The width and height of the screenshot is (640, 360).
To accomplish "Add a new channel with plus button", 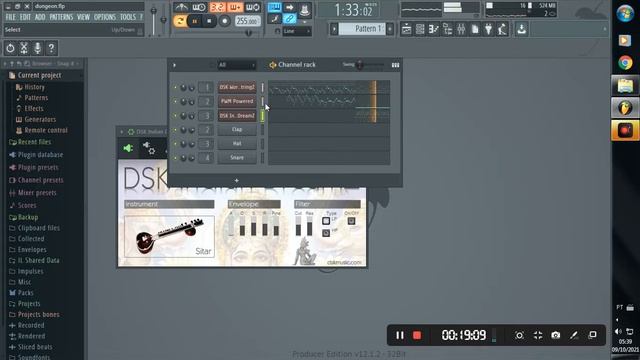I will 236,180.
